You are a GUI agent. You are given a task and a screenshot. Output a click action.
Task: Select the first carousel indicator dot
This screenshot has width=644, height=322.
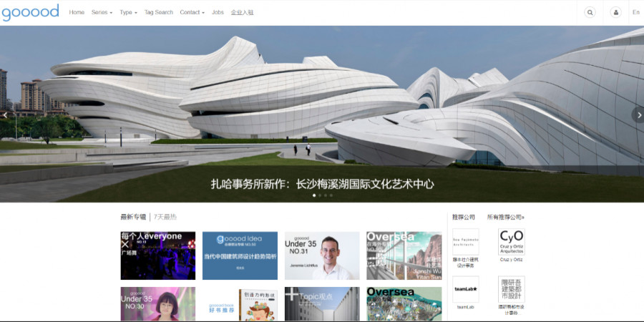[x=314, y=195]
